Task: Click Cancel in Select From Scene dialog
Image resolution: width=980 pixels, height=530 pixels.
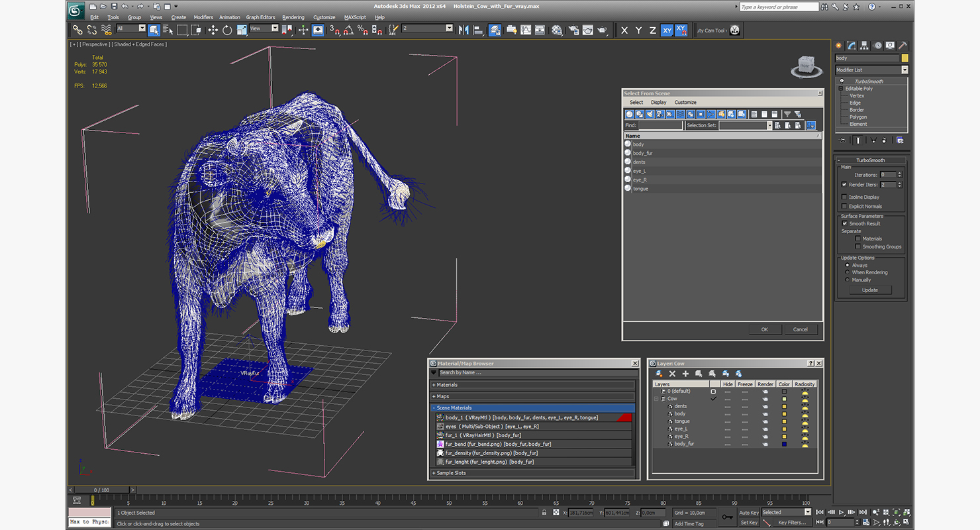Action: click(x=801, y=329)
